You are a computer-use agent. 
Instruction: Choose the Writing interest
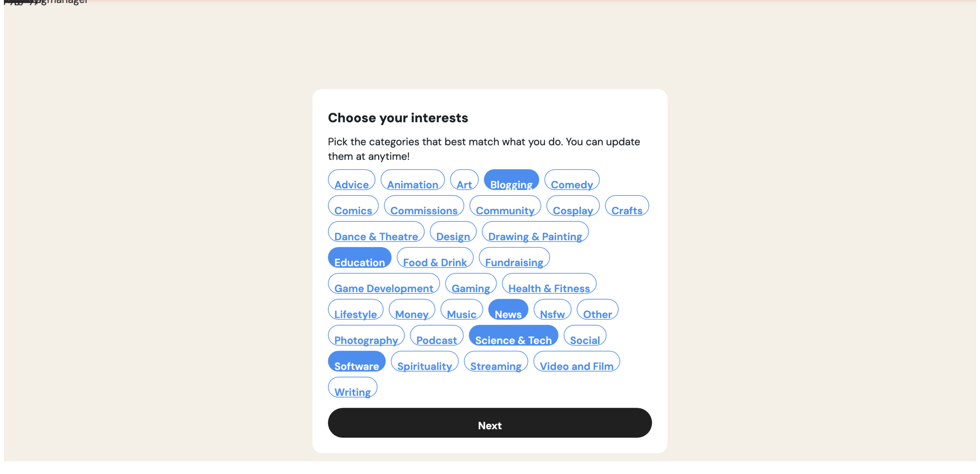coord(352,388)
